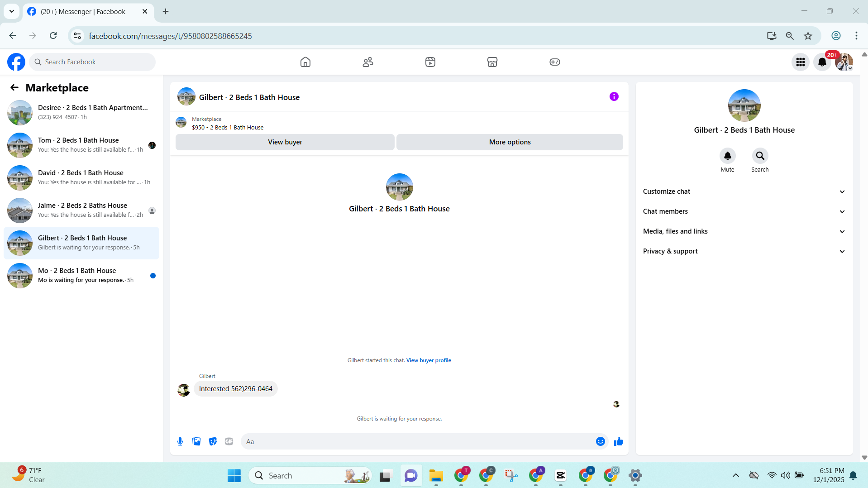Choose a sticker icon in composer
Image resolution: width=868 pixels, height=488 pixels.
pyautogui.click(x=213, y=441)
